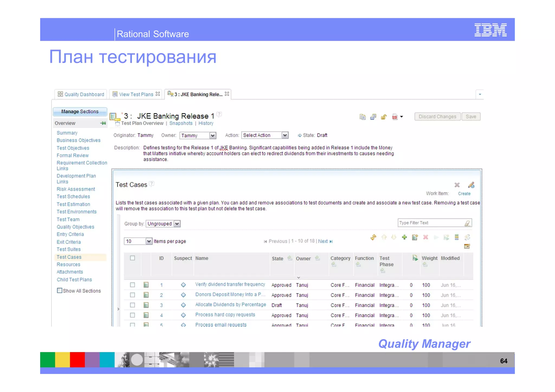This screenshot has height=392, width=555.
Task: Check the box for test case 3
Action: (x=133, y=305)
